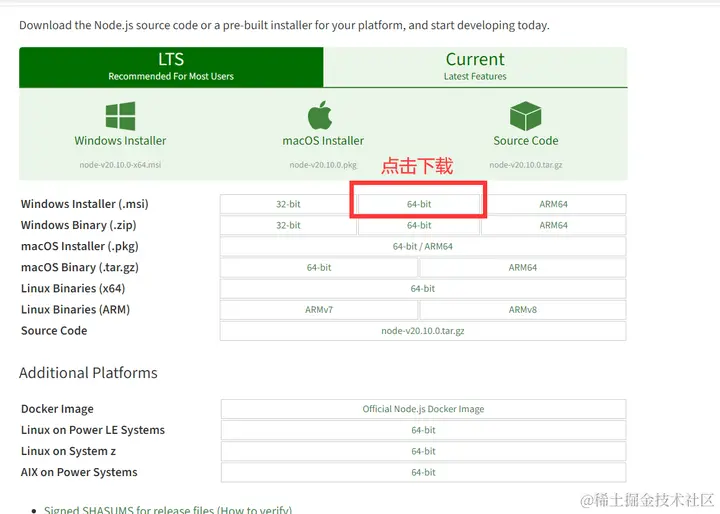This screenshot has height=514, width=720.
Task: Click the Source Code cube icon
Action: (x=525, y=116)
